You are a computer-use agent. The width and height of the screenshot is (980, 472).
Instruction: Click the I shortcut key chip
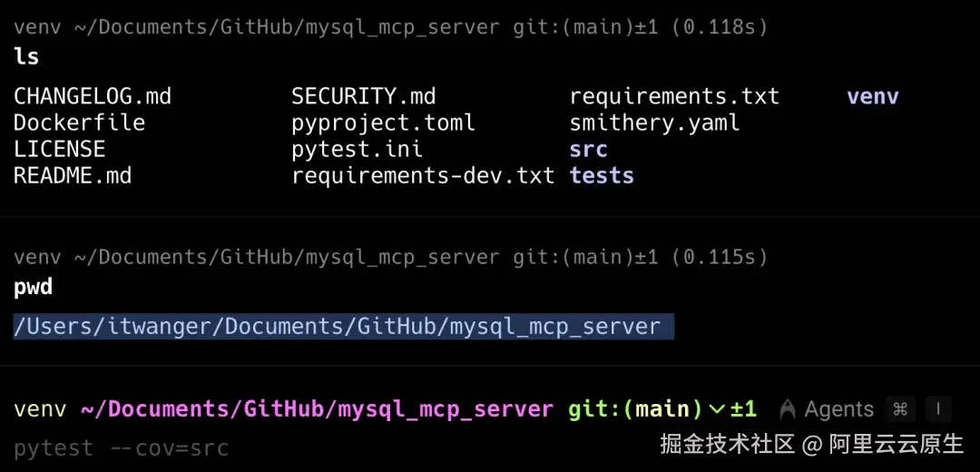(938, 409)
